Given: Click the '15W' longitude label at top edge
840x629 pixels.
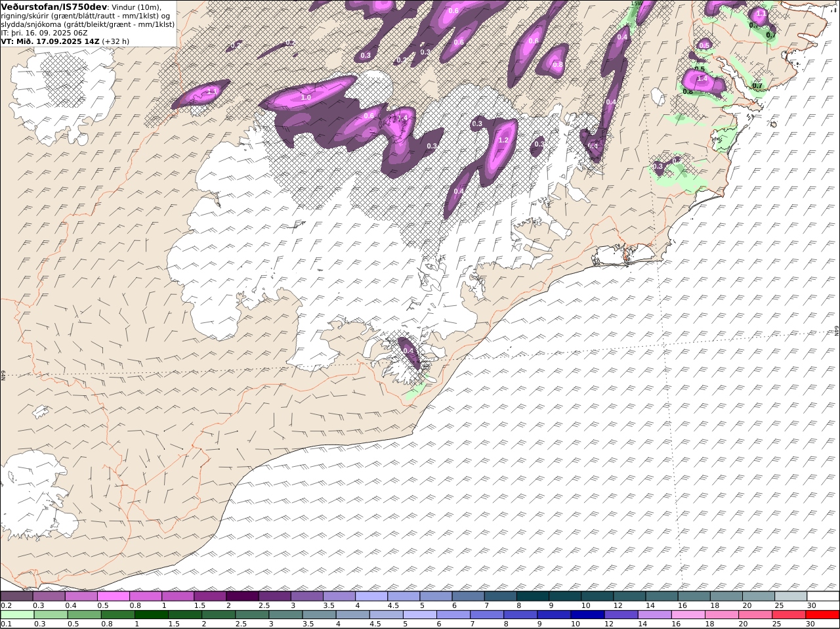Looking at the screenshot, I should pos(636,3).
